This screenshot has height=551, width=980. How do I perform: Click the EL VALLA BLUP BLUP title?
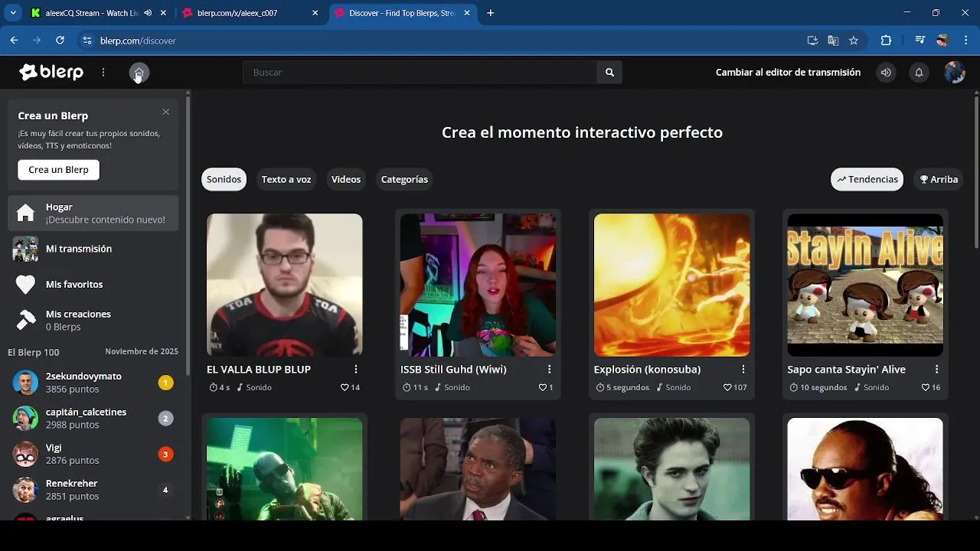[259, 370]
